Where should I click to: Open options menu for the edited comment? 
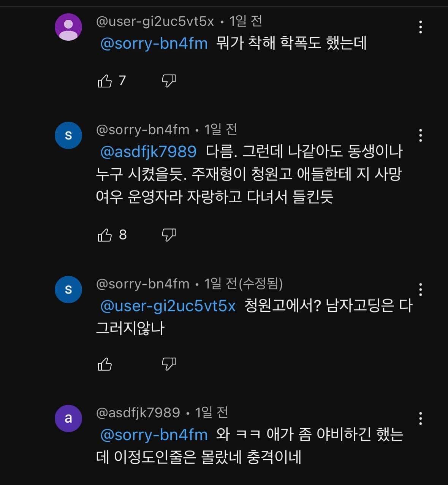tap(420, 290)
